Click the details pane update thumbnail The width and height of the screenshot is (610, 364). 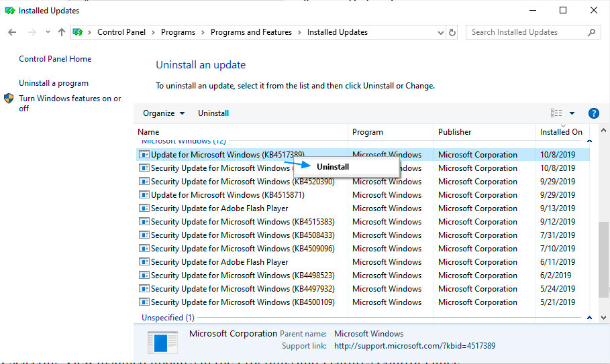click(x=162, y=343)
